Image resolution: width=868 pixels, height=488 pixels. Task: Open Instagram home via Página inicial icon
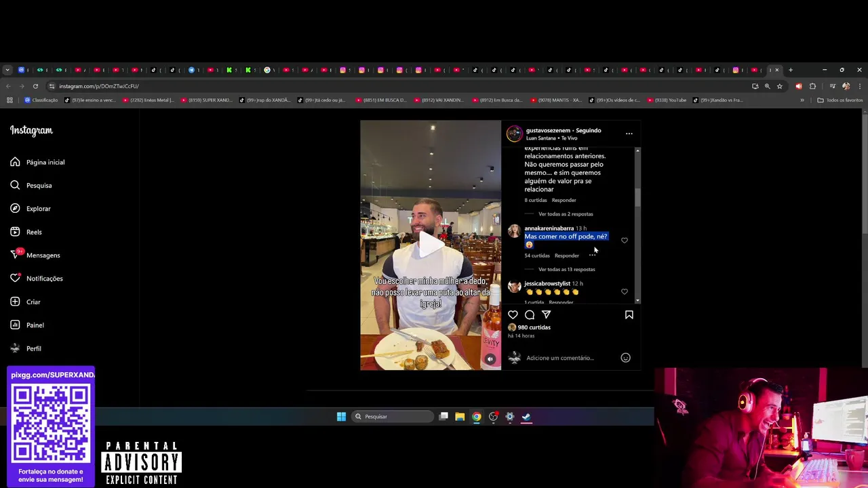coord(15,162)
